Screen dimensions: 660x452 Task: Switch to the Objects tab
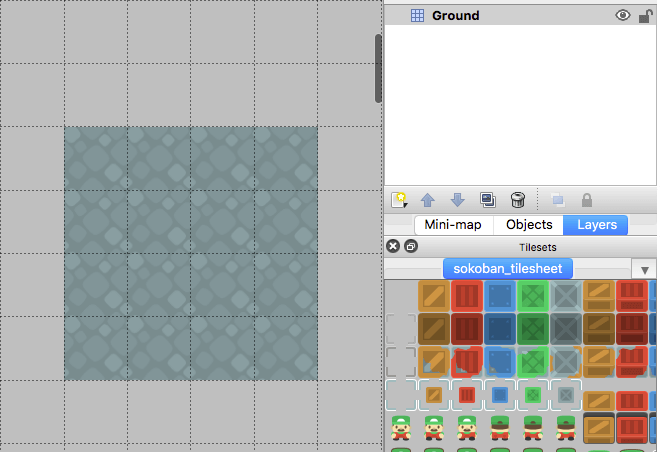pyautogui.click(x=529, y=225)
